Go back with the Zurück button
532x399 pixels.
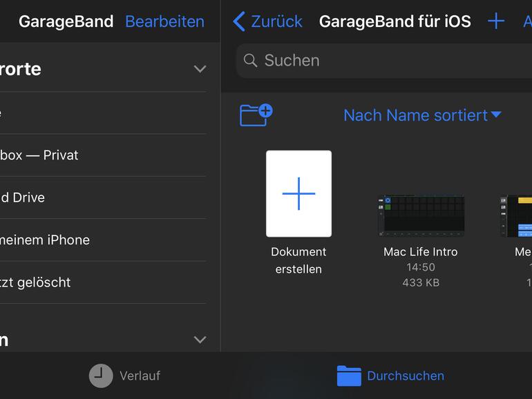pos(276,21)
